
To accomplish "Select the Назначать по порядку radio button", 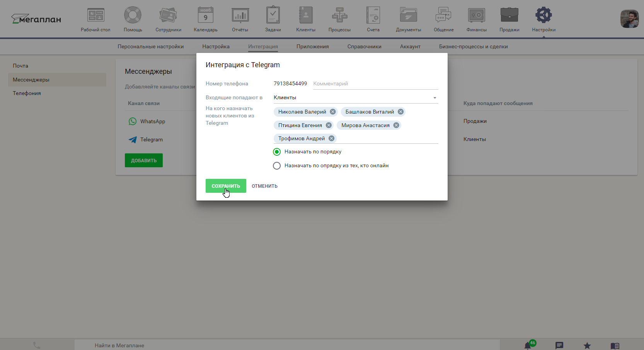I will tap(277, 152).
